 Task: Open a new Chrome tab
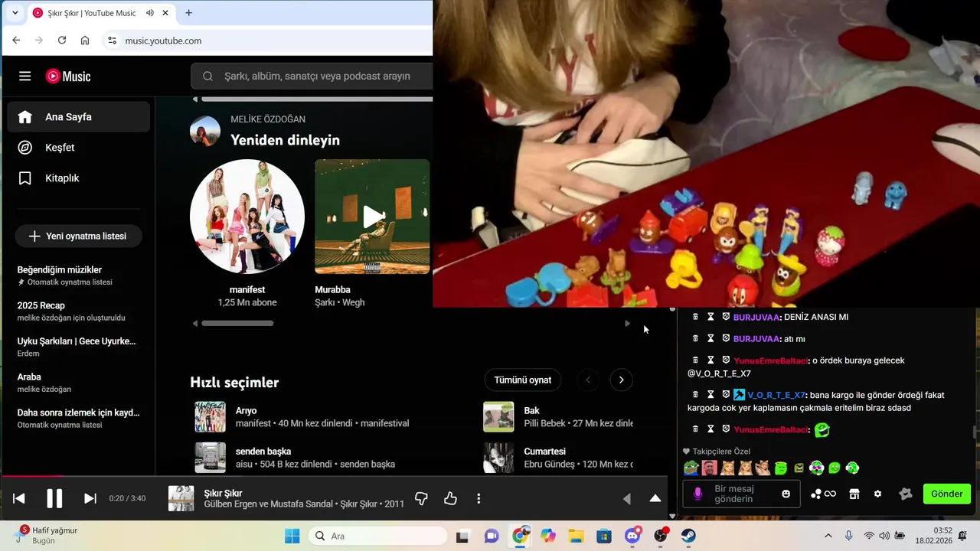point(189,13)
